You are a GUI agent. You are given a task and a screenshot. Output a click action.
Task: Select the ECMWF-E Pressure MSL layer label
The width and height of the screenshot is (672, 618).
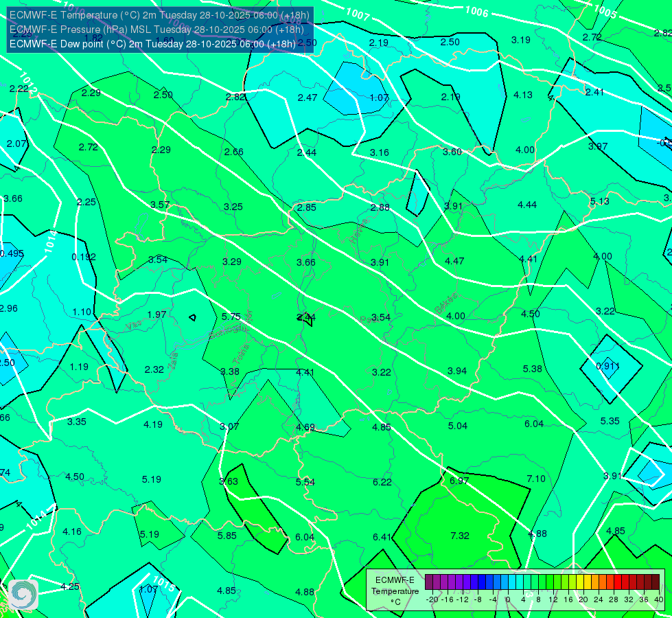pos(157,30)
